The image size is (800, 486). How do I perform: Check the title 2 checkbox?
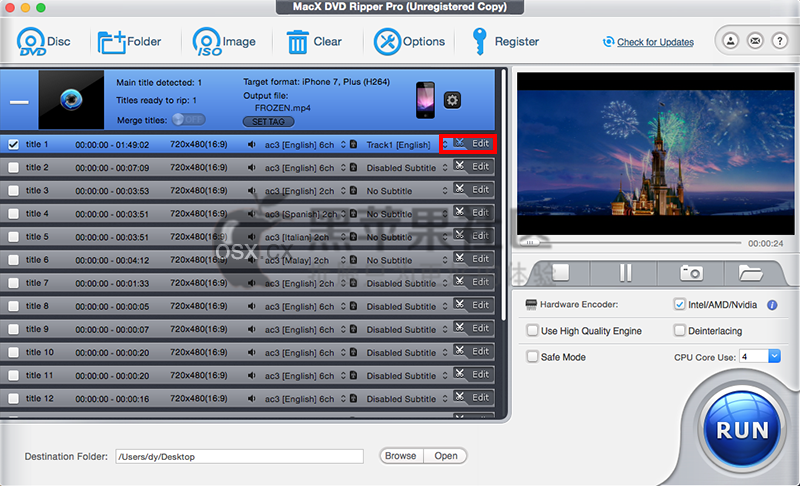point(14,167)
